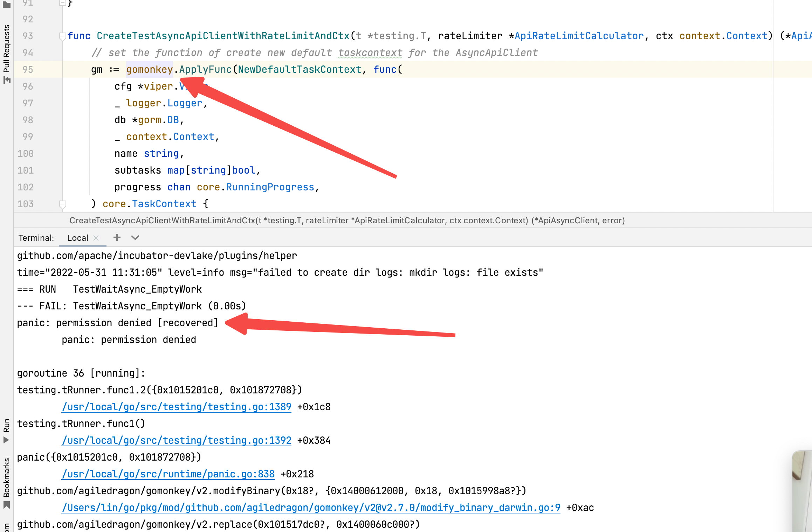The height and width of the screenshot is (532, 812).
Task: Click line number 95 in gutter
Action: coord(28,70)
